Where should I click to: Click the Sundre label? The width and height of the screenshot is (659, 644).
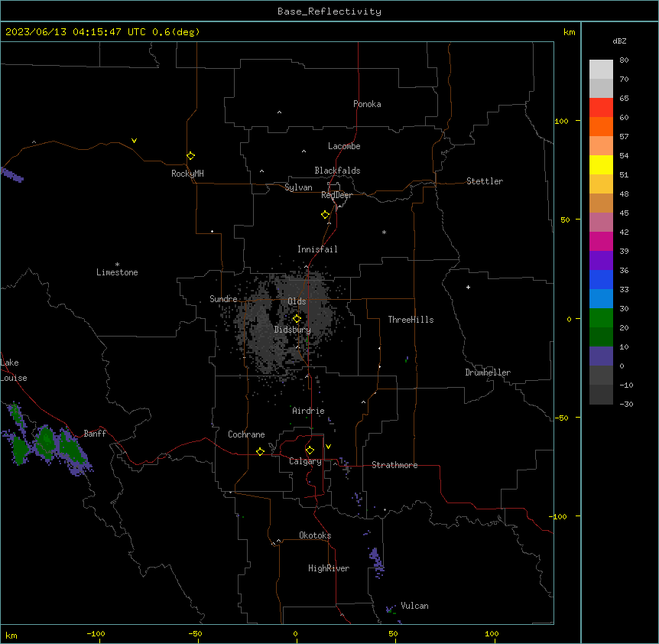223,299
